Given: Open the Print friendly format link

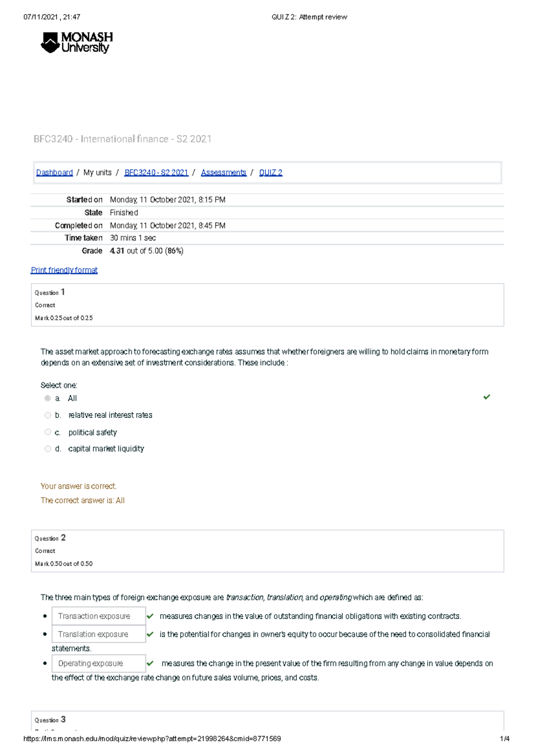Looking at the screenshot, I should click(64, 270).
